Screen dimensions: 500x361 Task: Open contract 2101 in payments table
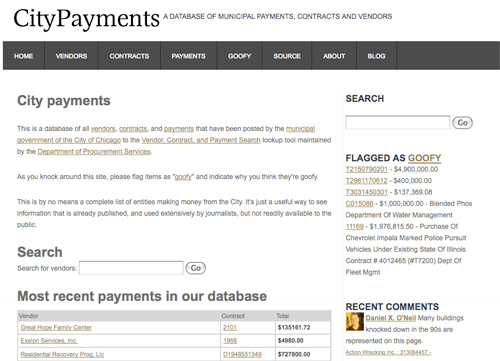coord(230,328)
